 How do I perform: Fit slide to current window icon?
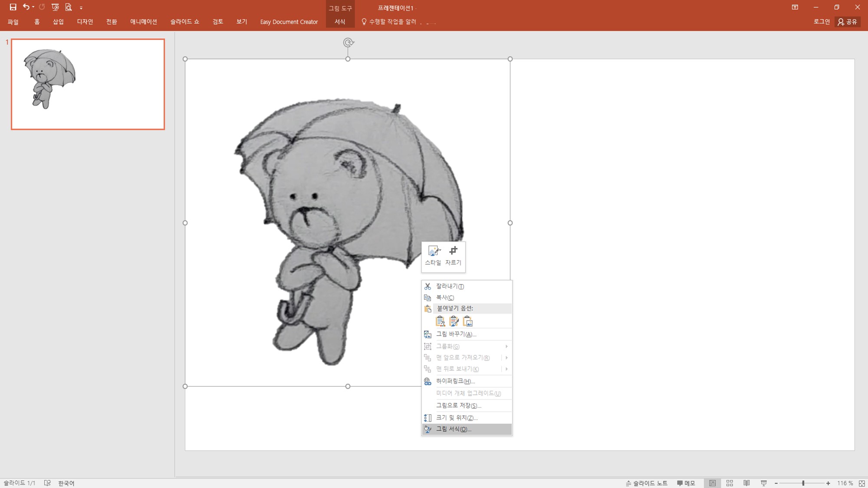coord(861,483)
